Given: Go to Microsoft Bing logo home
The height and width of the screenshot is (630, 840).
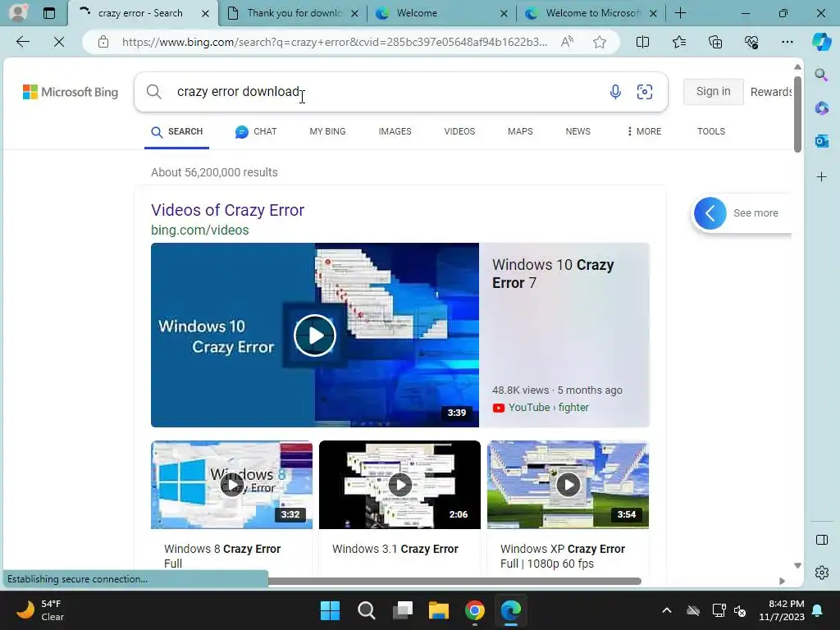Looking at the screenshot, I should coord(71,92).
